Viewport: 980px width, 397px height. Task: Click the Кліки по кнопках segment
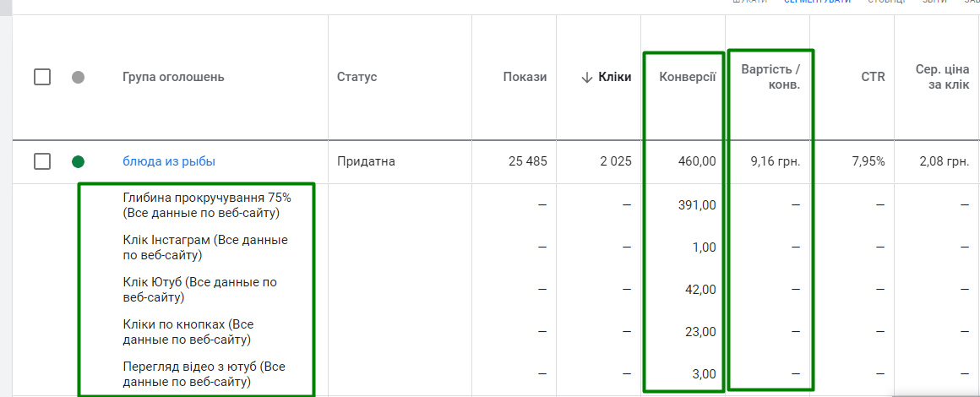188,332
